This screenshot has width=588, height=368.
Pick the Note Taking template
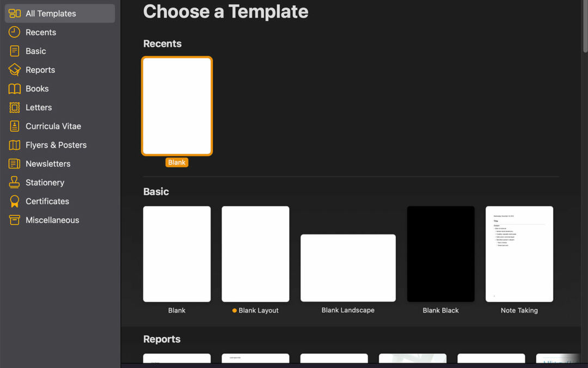pos(519,254)
